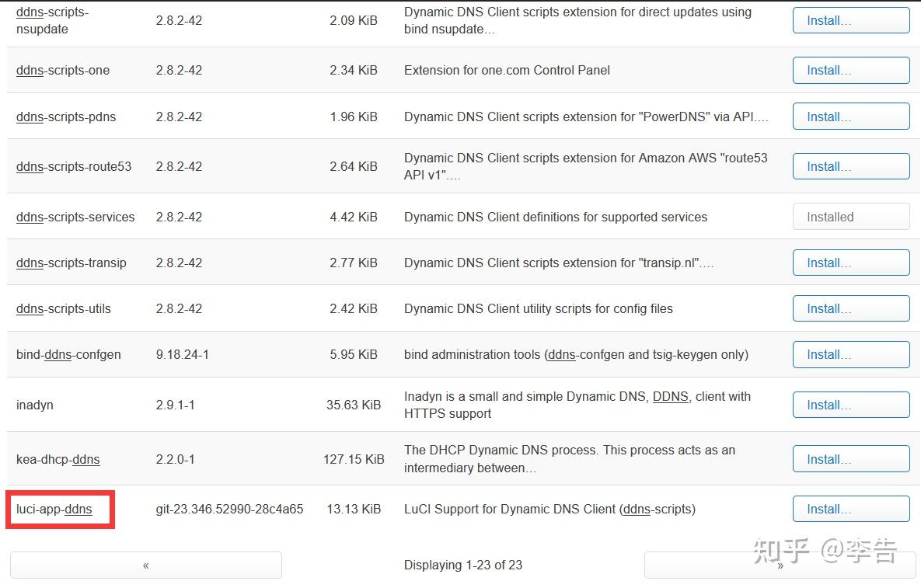Install the ddns-scripts-one extension
The width and height of the screenshot is (921, 588).
click(x=850, y=70)
